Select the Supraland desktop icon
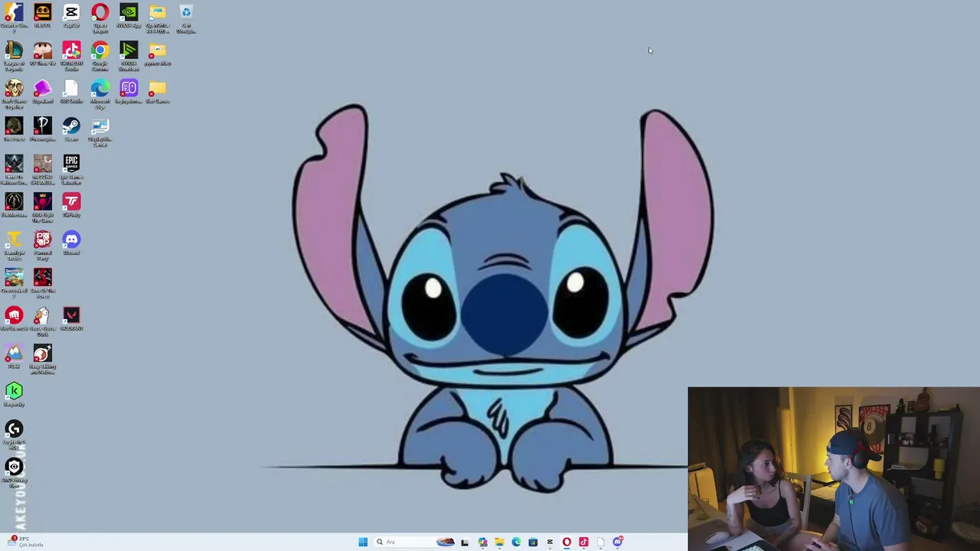The height and width of the screenshot is (551, 980). [x=43, y=93]
